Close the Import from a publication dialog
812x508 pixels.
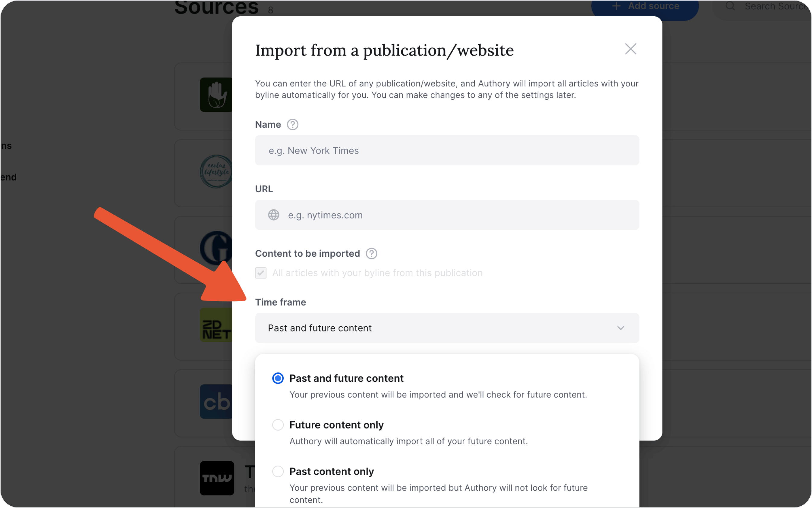(631, 49)
